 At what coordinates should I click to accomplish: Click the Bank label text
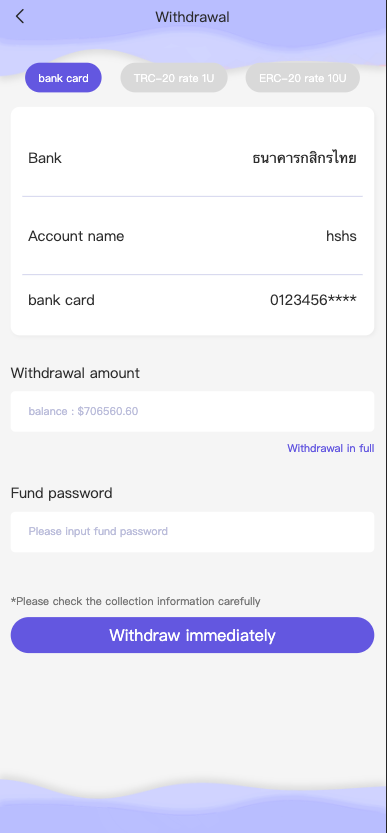45,158
